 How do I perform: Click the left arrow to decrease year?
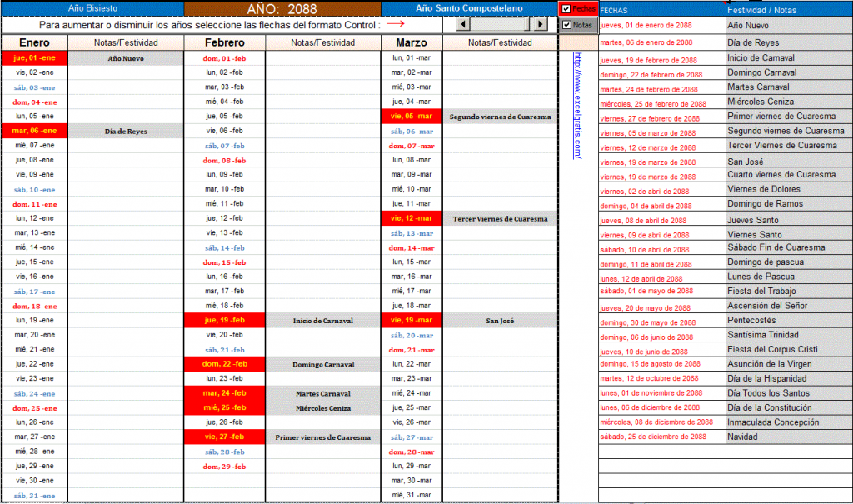[463, 24]
